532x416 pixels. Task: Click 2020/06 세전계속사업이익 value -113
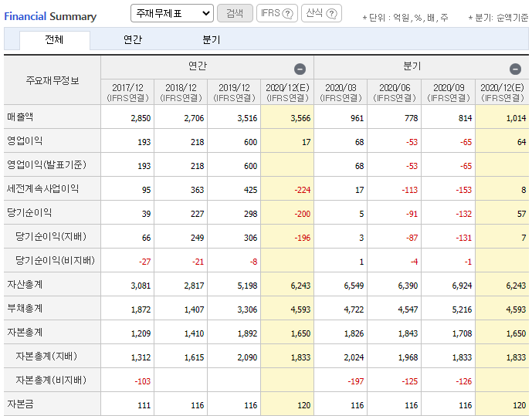[x=410, y=190]
